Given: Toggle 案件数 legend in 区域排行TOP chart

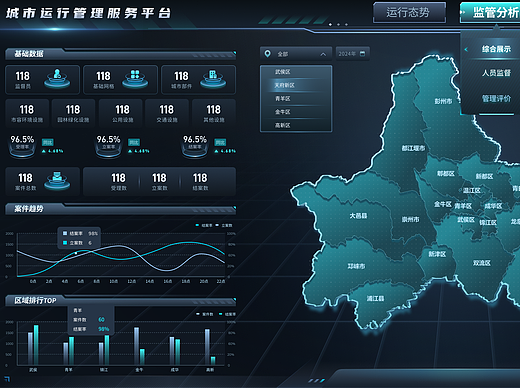Looking at the screenshot, I should click(x=205, y=314).
